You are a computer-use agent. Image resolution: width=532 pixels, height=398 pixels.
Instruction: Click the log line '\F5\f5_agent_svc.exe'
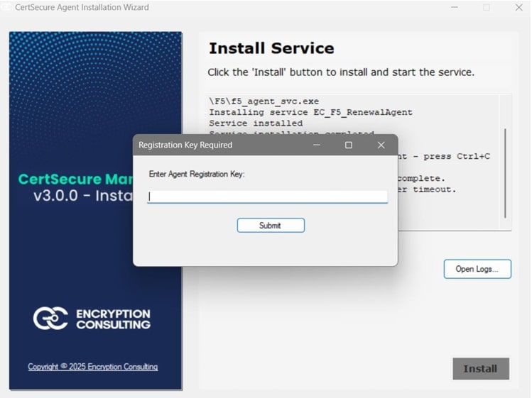(x=264, y=101)
